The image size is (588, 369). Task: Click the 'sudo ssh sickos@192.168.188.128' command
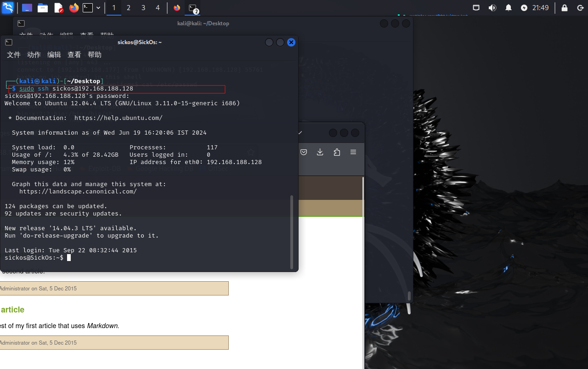point(76,89)
